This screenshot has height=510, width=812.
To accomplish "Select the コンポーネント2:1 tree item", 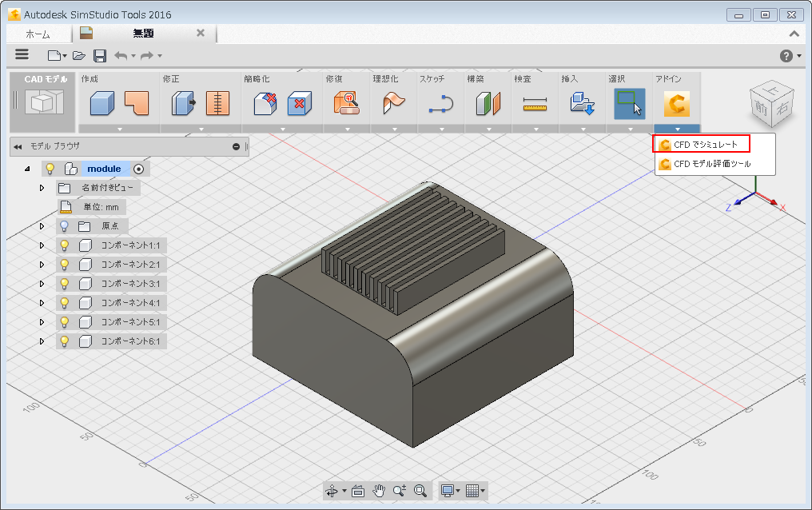I will tap(130, 265).
